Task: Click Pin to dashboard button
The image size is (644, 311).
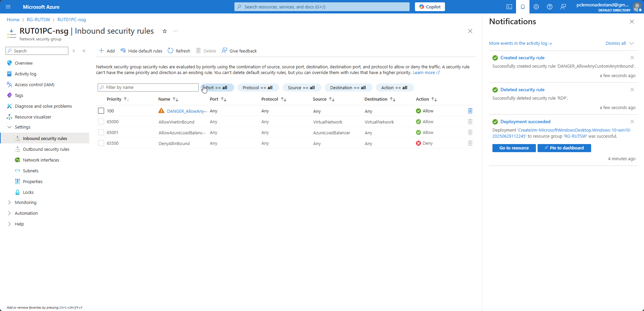Action: click(564, 148)
